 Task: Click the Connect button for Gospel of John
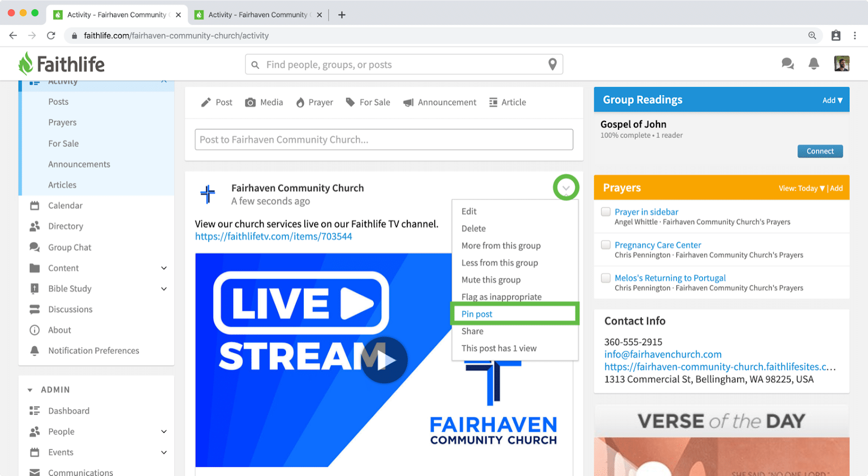point(820,151)
